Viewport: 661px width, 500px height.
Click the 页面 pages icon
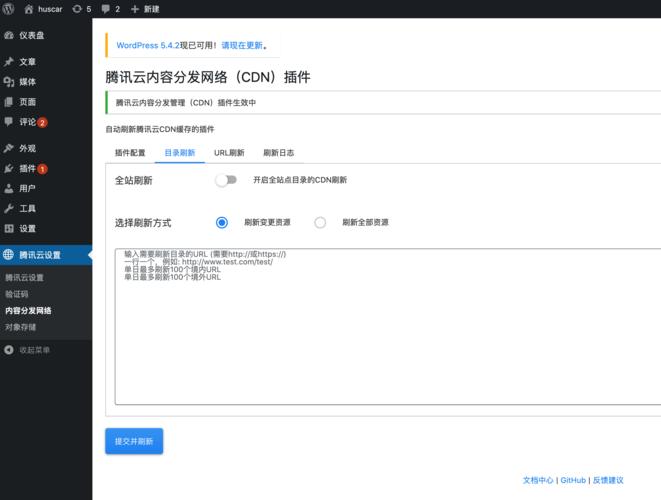[9, 102]
